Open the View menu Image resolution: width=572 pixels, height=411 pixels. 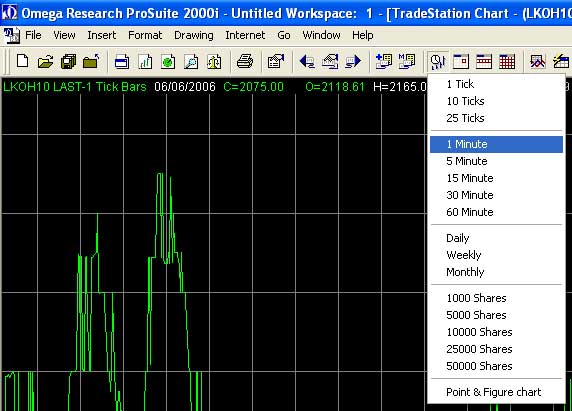64,35
